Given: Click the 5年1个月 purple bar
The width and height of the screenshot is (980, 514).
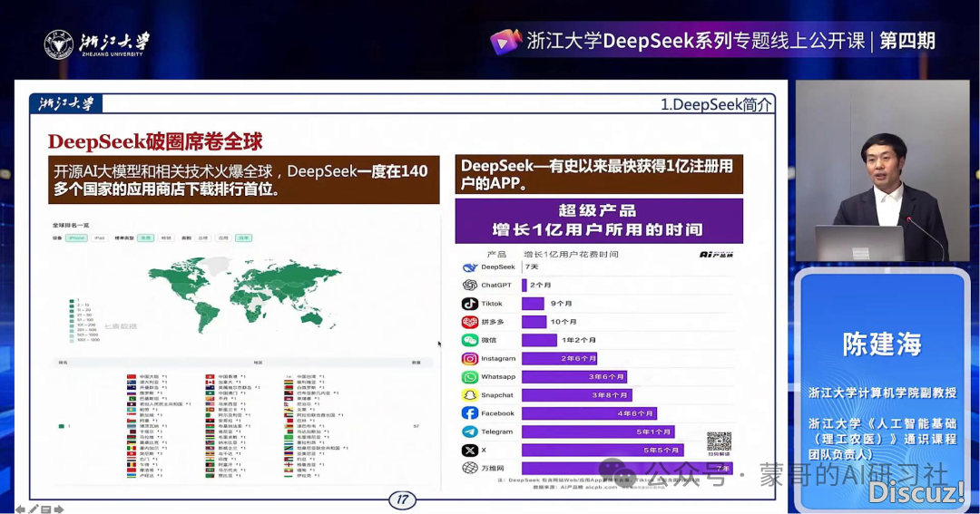Looking at the screenshot, I should (598, 432).
